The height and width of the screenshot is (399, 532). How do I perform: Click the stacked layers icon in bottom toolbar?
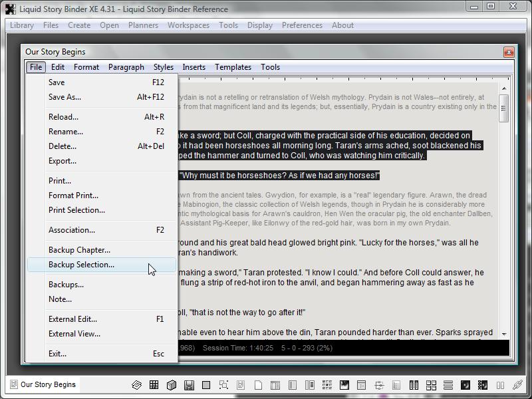pyautogui.click(x=136, y=385)
